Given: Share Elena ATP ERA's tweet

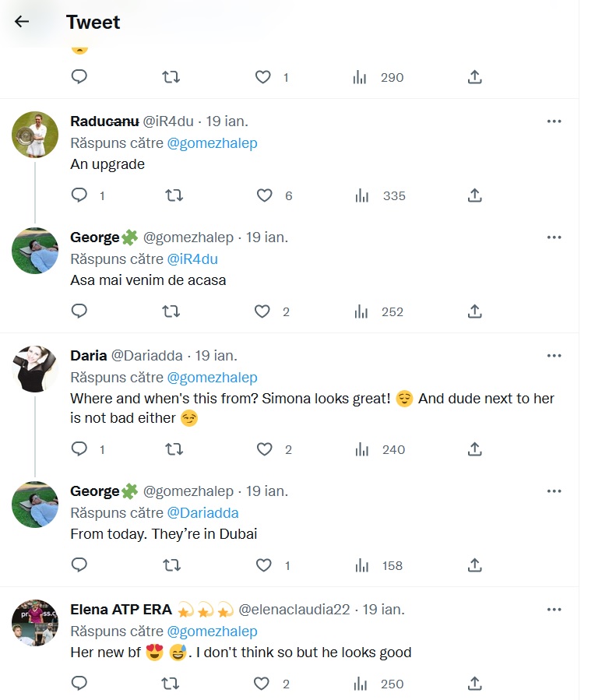Looking at the screenshot, I should click(x=475, y=684).
